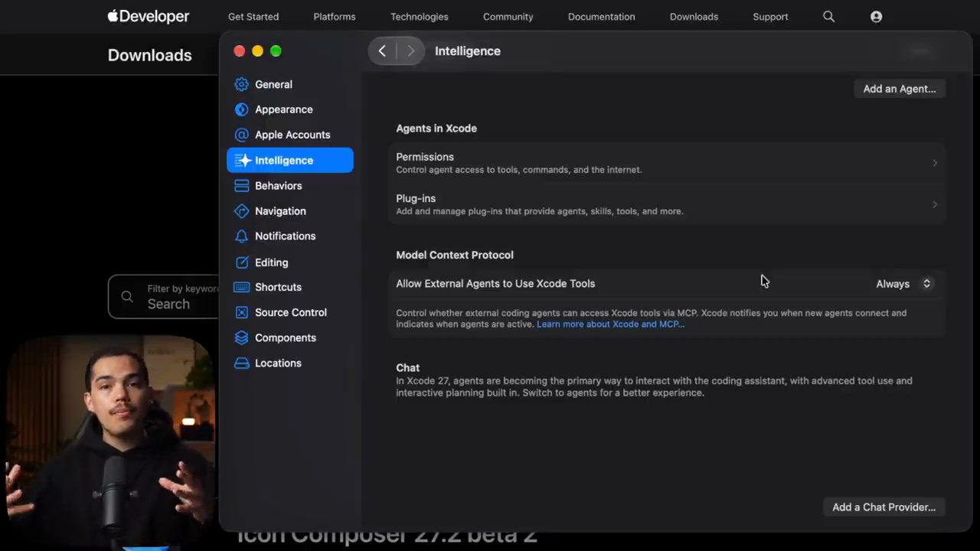
Task: Click the Source Control icon
Action: point(242,312)
